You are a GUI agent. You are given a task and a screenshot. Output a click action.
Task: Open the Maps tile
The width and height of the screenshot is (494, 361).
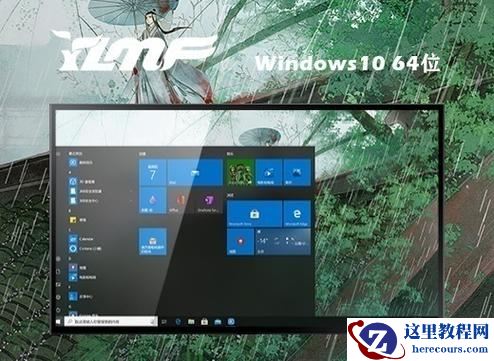[240, 242]
